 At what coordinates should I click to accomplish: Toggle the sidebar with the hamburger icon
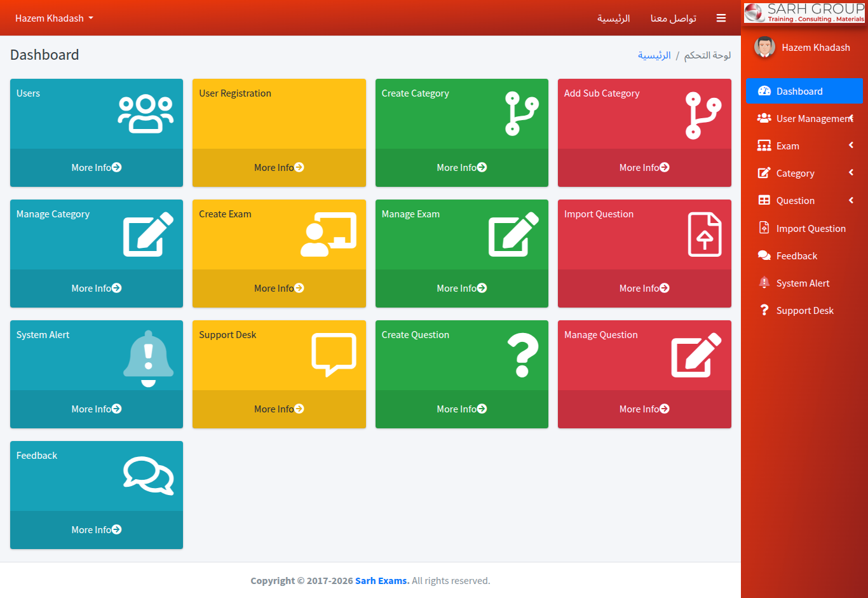tap(721, 18)
